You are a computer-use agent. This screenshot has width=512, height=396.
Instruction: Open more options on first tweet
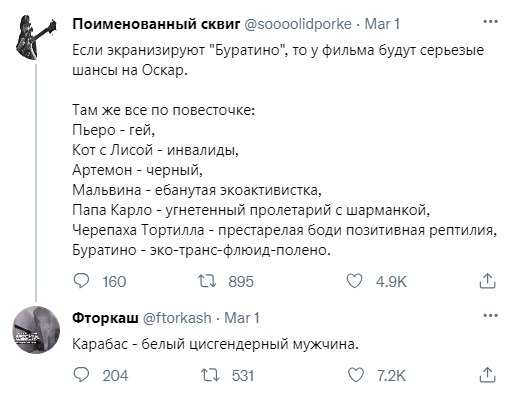coord(490,22)
